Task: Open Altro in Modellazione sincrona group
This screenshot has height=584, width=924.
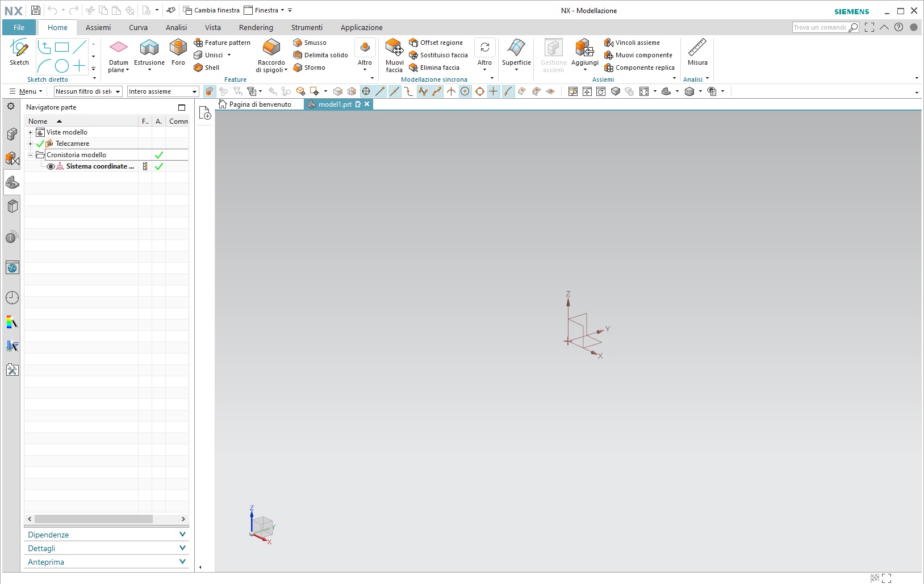Action: coord(484,55)
